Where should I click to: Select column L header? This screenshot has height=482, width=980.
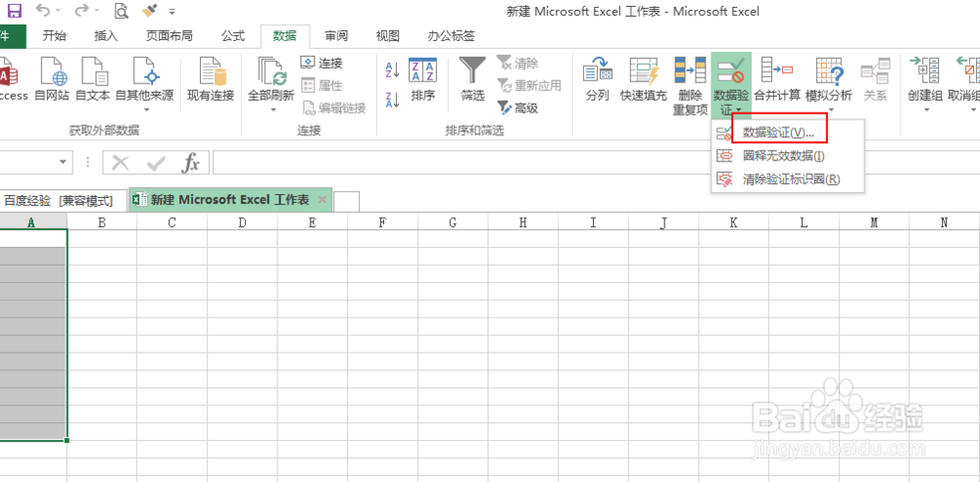pos(804,222)
